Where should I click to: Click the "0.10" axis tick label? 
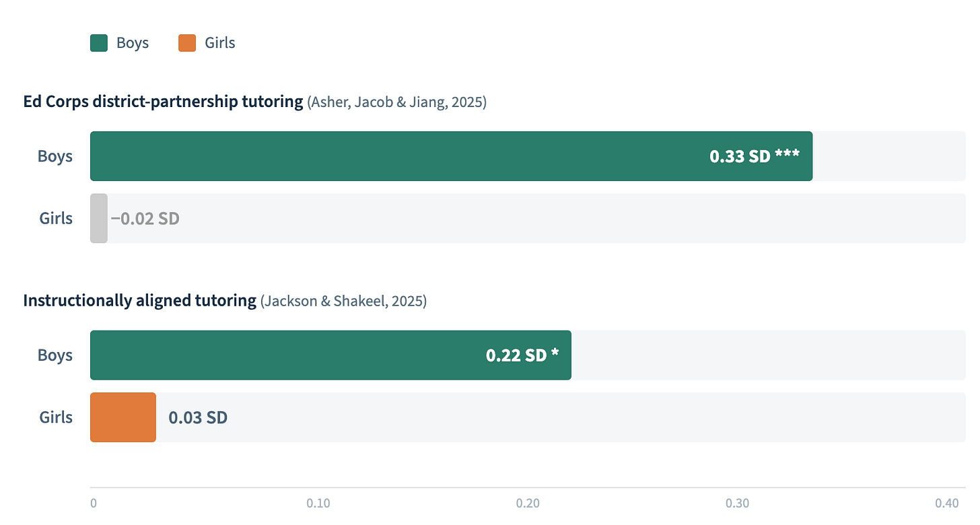pyautogui.click(x=318, y=503)
